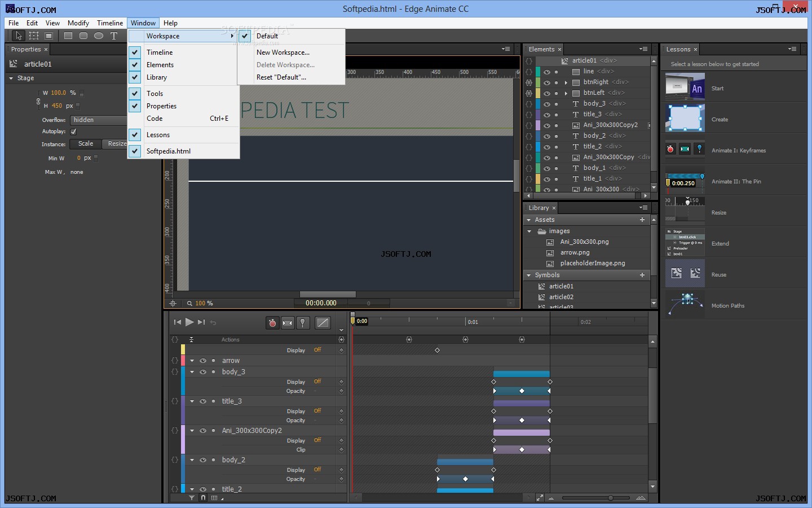Hide title_3 layer in timeline
The image size is (812, 508).
tap(203, 401)
